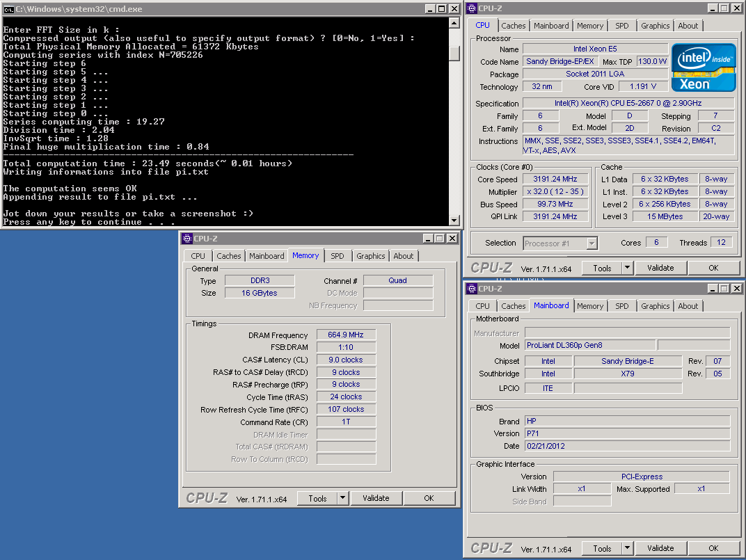Viewport: 746px width, 560px height.
Task: Click the Intel Xeon inside logo
Action: tap(703, 67)
